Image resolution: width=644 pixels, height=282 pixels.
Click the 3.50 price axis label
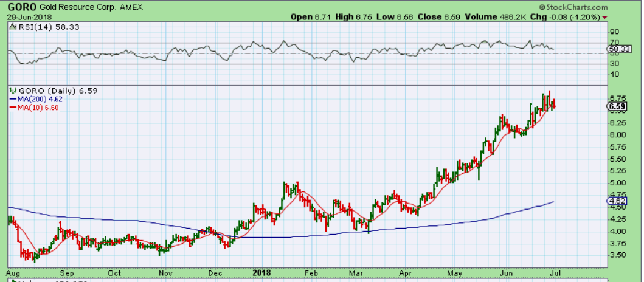(617, 255)
